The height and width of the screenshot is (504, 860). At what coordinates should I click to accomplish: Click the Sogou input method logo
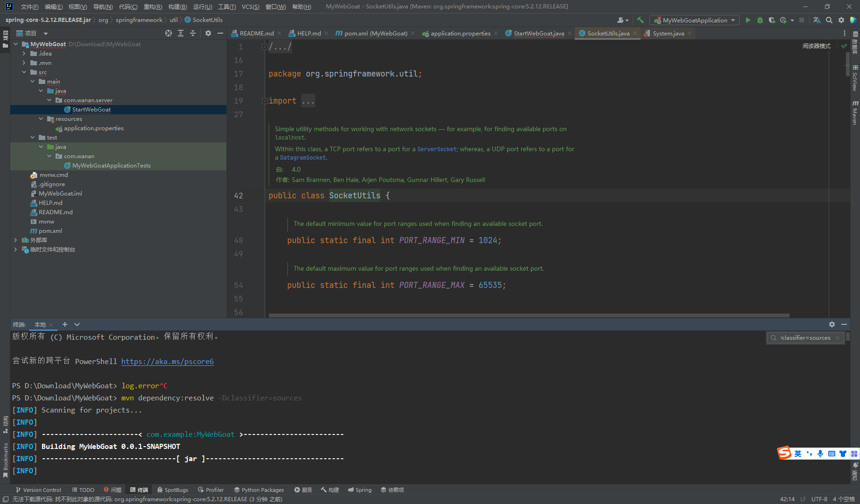pos(784,453)
